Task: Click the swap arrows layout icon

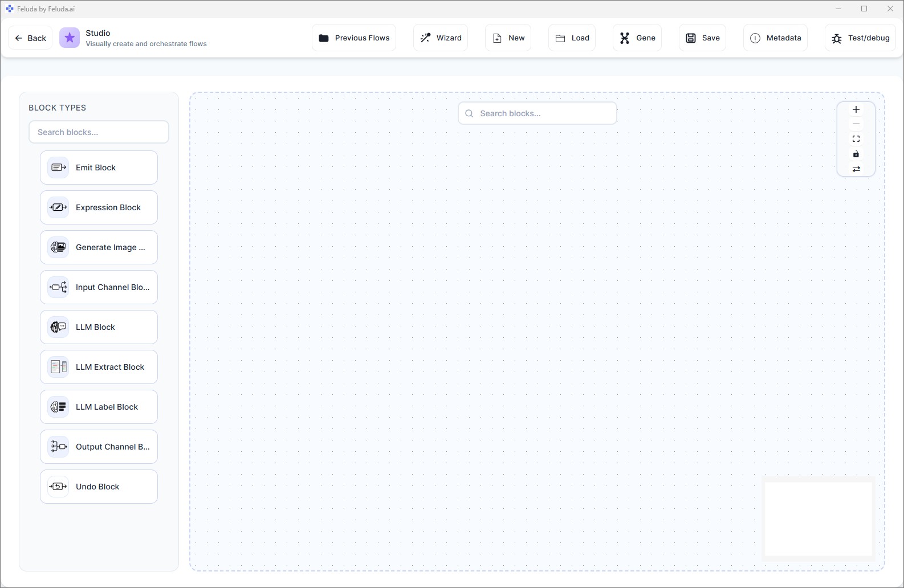Action: tap(856, 169)
